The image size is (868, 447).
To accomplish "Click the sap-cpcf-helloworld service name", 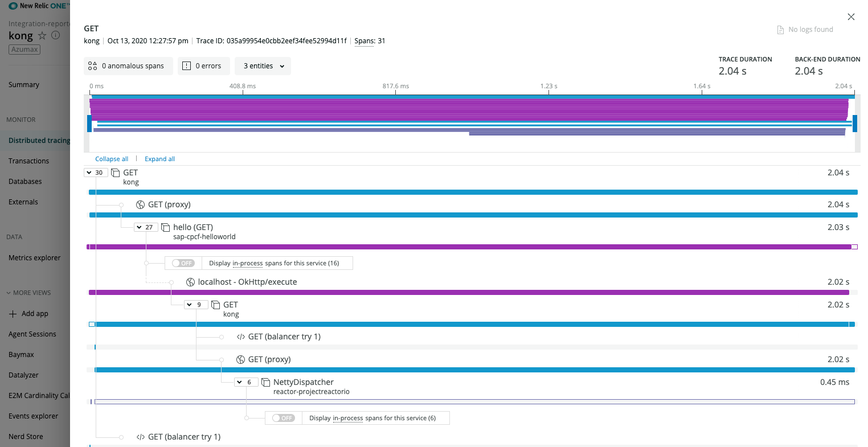I will pyautogui.click(x=204, y=237).
